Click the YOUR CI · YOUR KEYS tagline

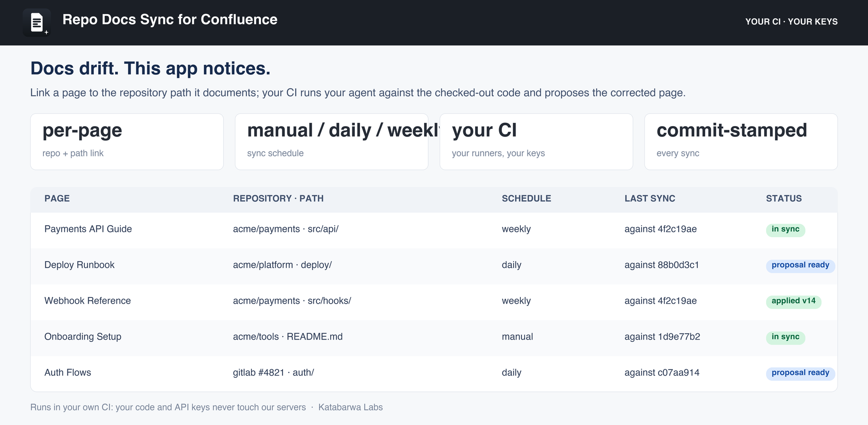pyautogui.click(x=791, y=22)
